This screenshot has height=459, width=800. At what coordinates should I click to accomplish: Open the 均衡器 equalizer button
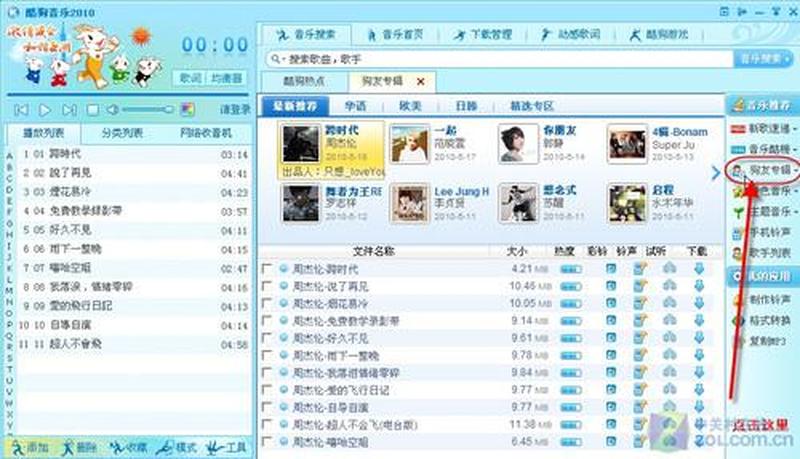(227, 78)
